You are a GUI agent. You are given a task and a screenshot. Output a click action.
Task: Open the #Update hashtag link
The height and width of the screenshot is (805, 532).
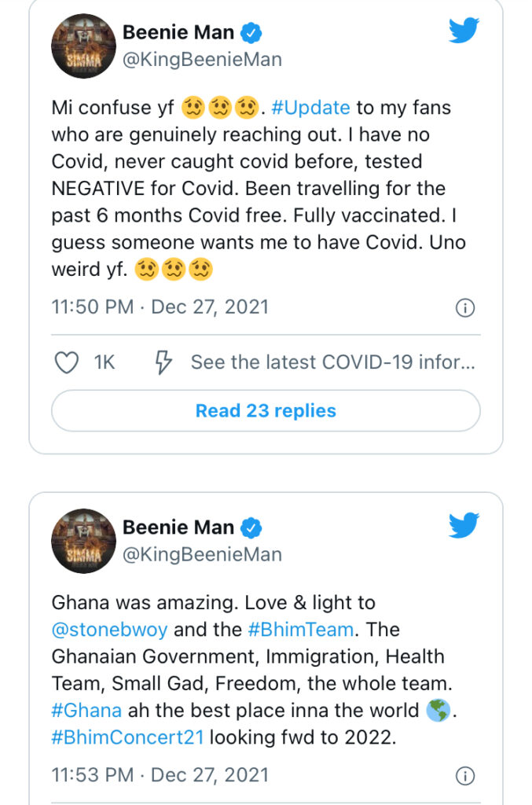(x=311, y=108)
